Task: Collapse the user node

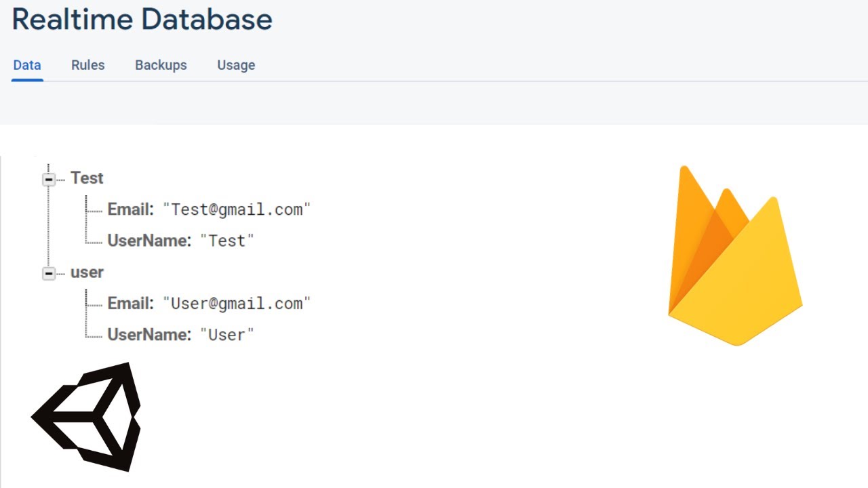Action: tap(49, 273)
